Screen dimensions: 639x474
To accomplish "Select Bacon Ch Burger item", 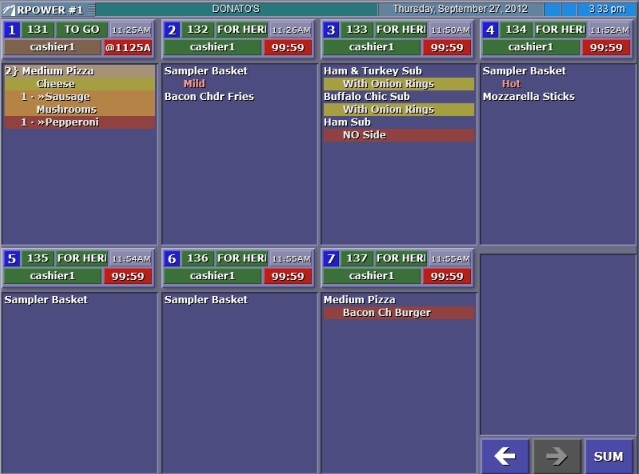I will tap(399, 313).
